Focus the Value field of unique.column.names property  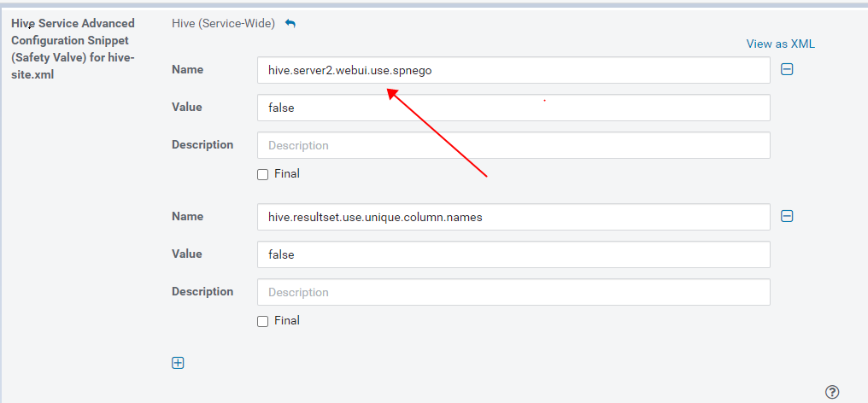tap(513, 254)
